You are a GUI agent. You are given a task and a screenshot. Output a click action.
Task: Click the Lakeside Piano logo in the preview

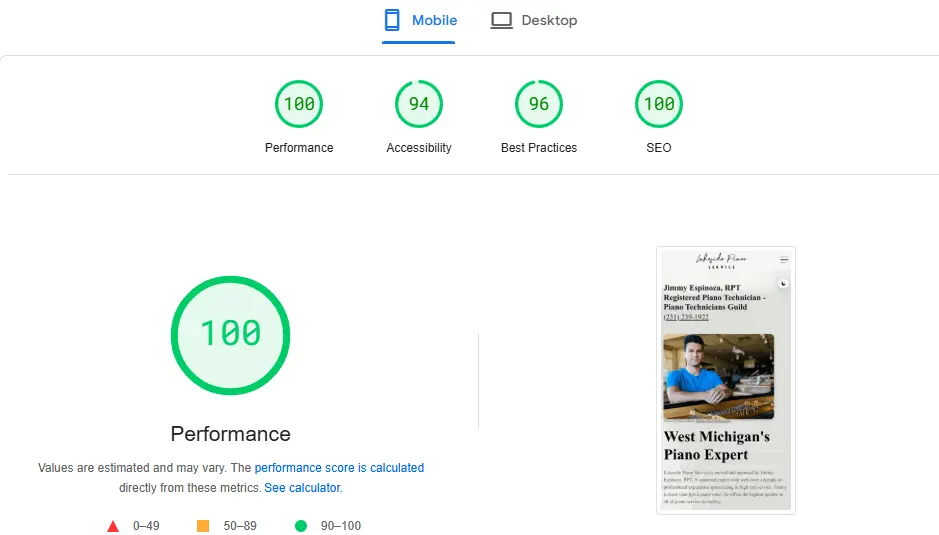click(721, 261)
